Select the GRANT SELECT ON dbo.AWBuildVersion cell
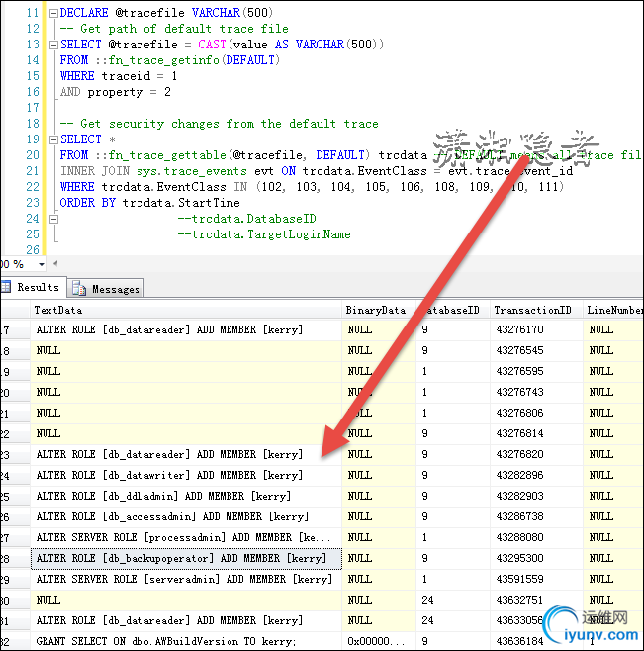 [x=186, y=641]
